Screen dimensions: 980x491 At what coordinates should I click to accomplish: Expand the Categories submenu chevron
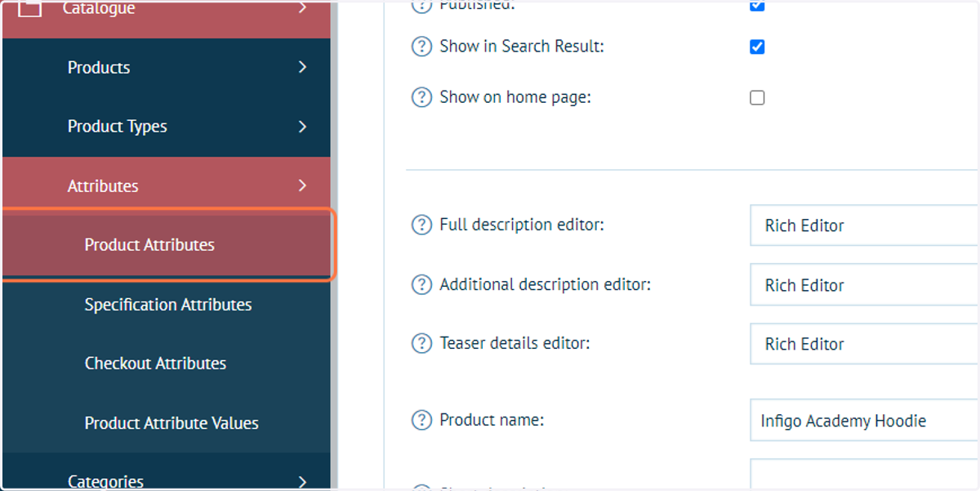pos(302,481)
